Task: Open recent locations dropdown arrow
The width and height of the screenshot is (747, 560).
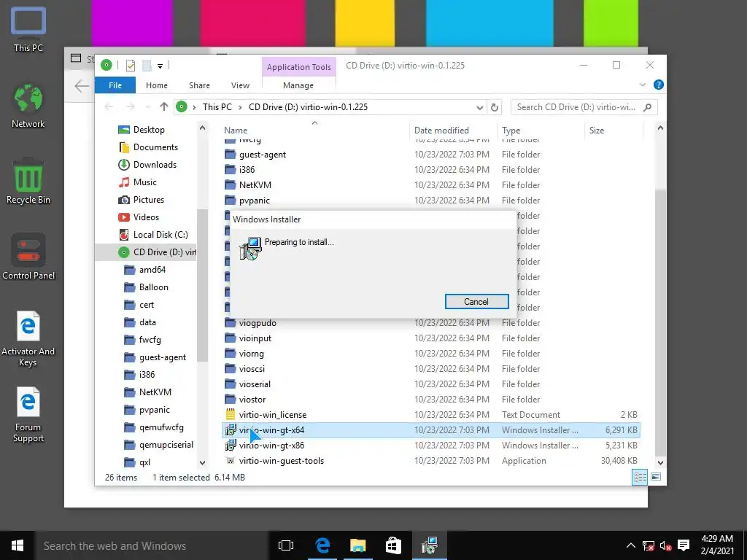Action: [147, 107]
